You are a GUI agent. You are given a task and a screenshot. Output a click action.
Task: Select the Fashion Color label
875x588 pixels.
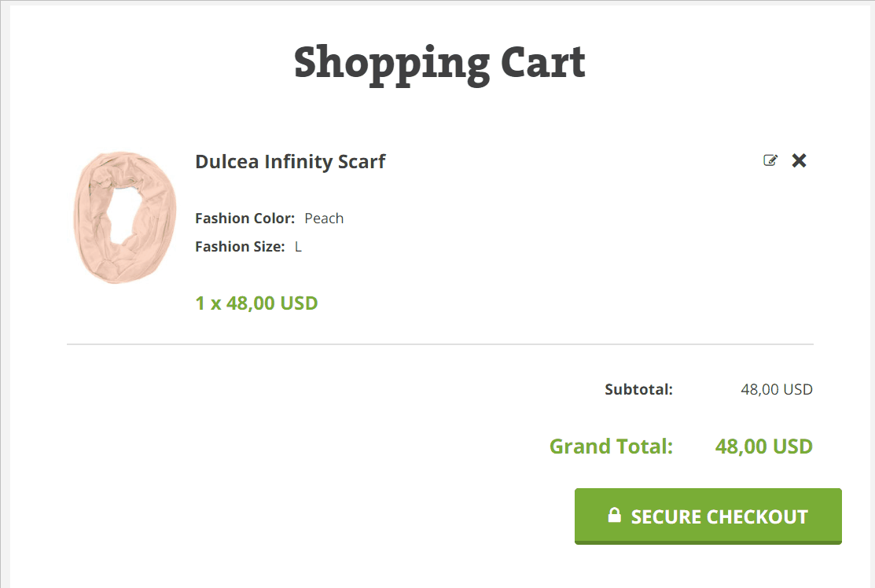(x=244, y=219)
